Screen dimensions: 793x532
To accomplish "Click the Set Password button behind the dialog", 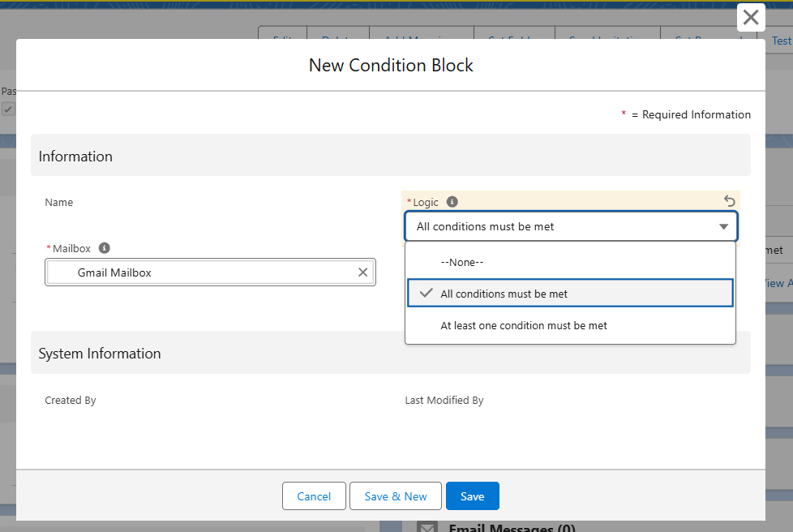I will (708, 33).
